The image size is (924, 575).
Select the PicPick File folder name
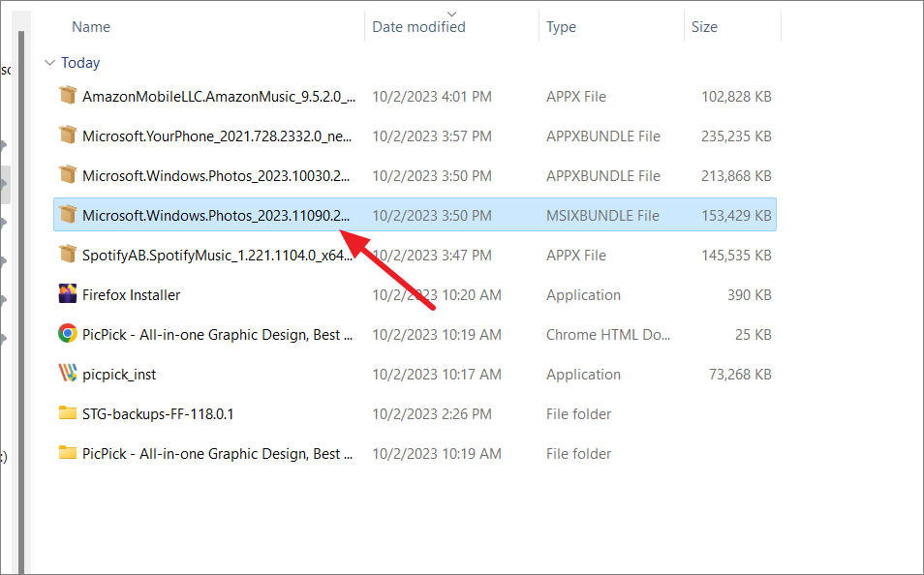218,454
